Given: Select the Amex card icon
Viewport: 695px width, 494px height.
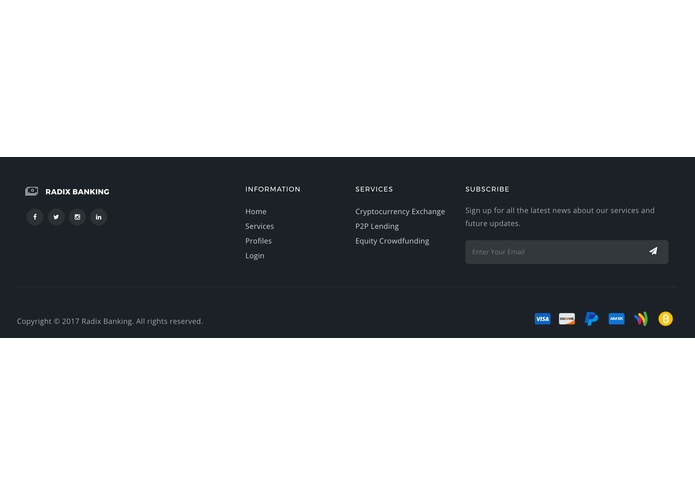Looking at the screenshot, I should pyautogui.click(x=617, y=319).
